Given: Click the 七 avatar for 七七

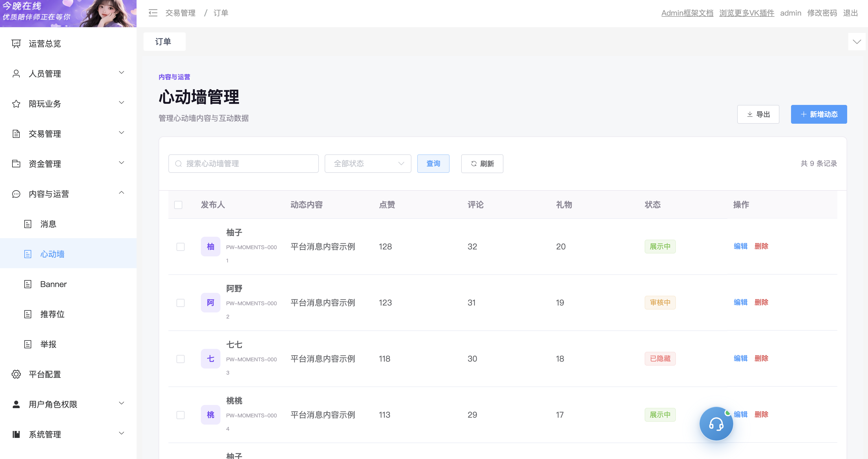Looking at the screenshot, I should (x=211, y=358).
